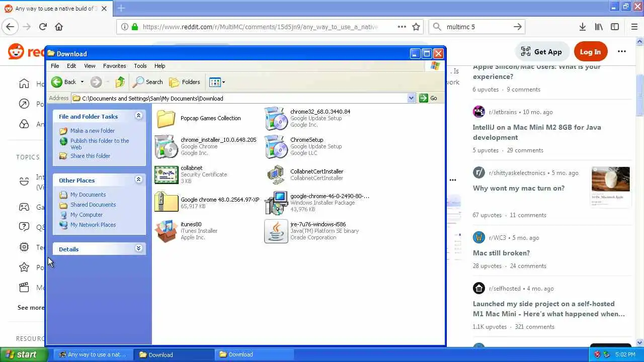The height and width of the screenshot is (362, 644).
Task: Select the chrome32_68.0.3440.84 setup icon
Action: click(x=276, y=118)
